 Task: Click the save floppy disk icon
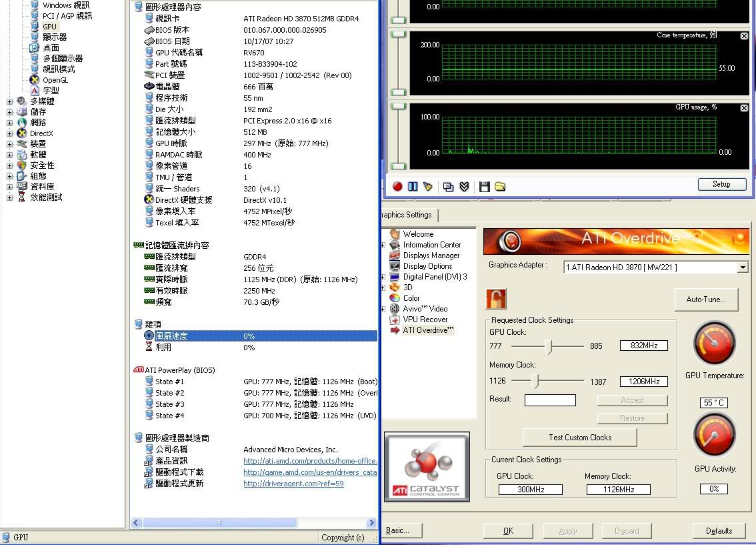[x=485, y=187]
